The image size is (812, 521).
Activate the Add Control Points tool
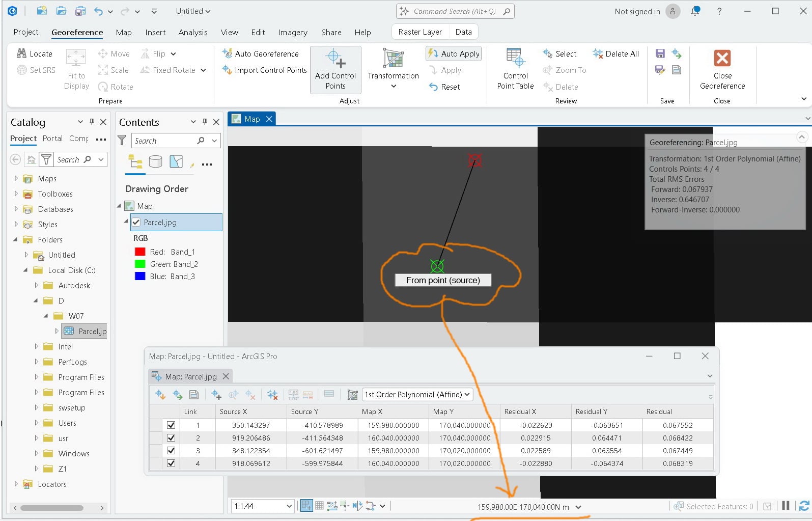(x=335, y=70)
